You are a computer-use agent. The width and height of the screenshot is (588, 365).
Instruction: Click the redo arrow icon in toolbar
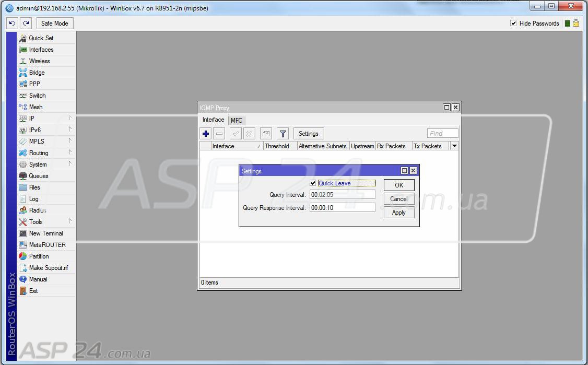26,23
